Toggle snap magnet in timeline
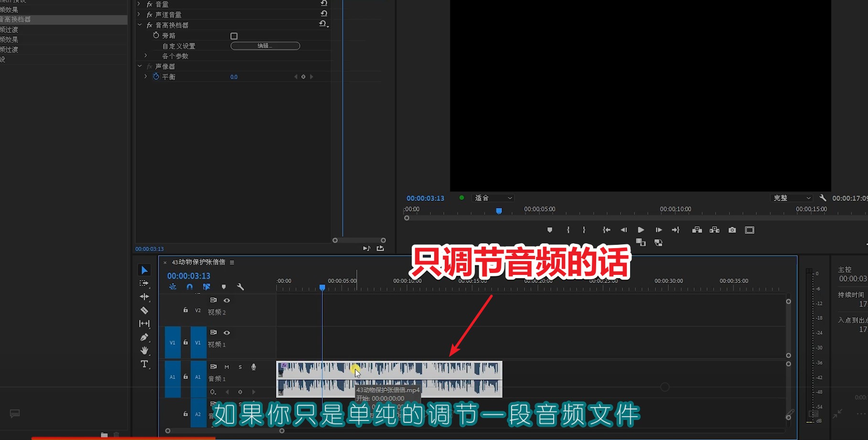Screen dimensions: 868x440 [x=190, y=287]
